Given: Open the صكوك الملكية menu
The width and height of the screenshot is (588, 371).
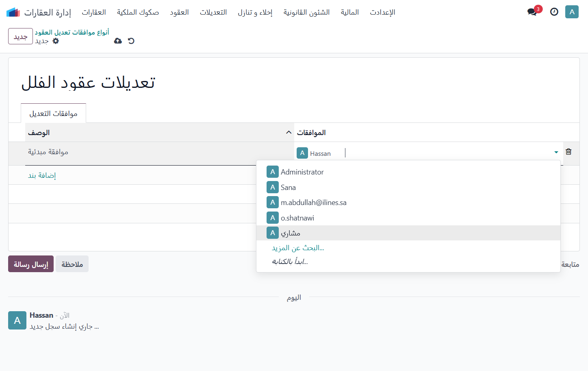Looking at the screenshot, I should click(138, 12).
